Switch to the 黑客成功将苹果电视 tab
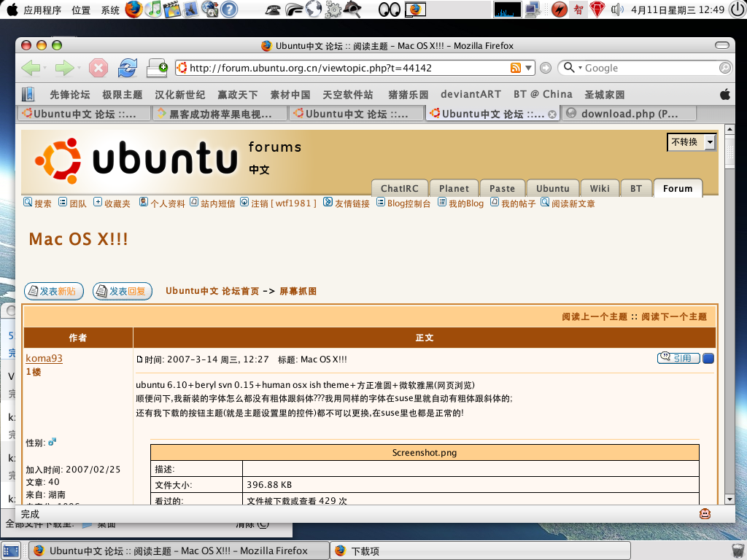This screenshot has width=747, height=560. (x=220, y=114)
